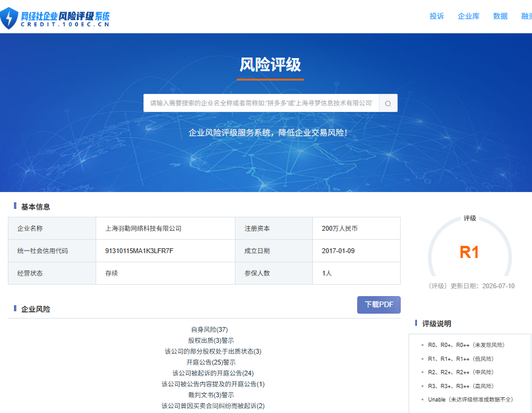The width and height of the screenshot is (532, 413).
Task: Select registered capital 200万人民币
Action: pos(340,228)
